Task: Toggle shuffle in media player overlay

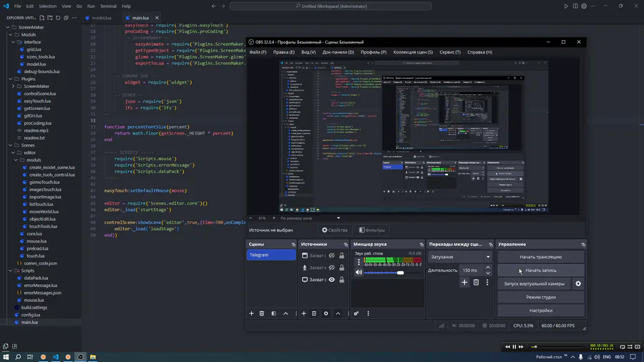Action: (x=630, y=347)
